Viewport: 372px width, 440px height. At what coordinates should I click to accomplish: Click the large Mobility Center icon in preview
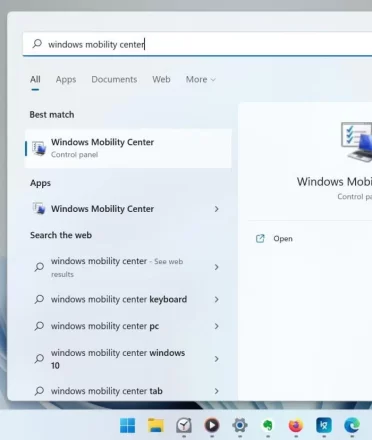point(356,142)
